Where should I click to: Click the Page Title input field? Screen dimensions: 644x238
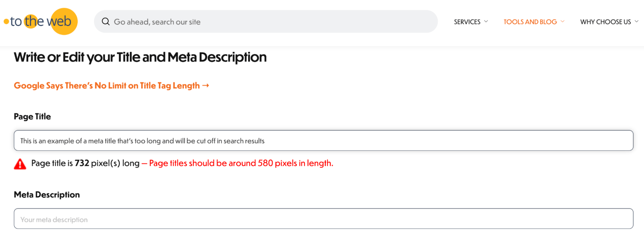click(322, 141)
